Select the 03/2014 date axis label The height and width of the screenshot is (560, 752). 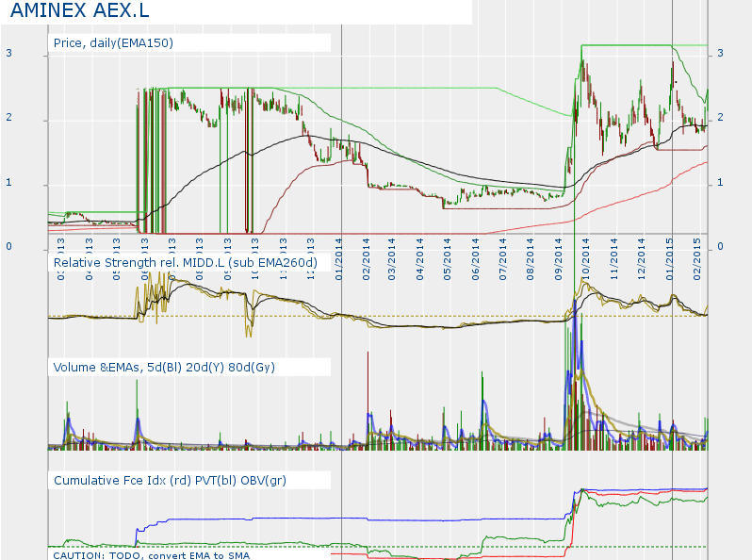tap(392, 259)
